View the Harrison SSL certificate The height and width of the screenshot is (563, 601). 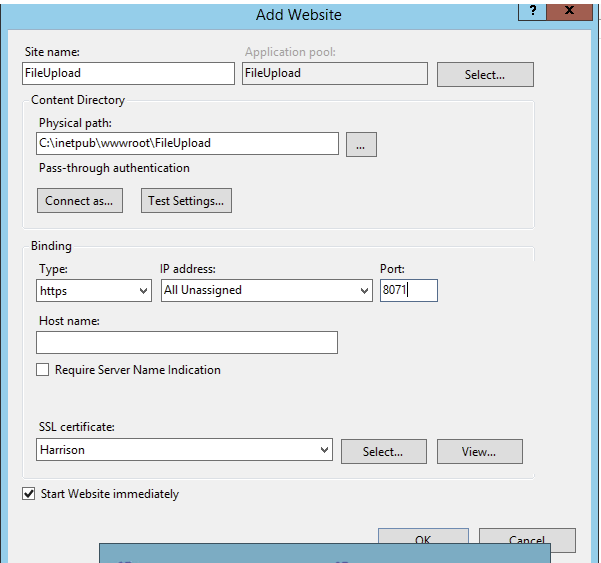click(x=479, y=452)
